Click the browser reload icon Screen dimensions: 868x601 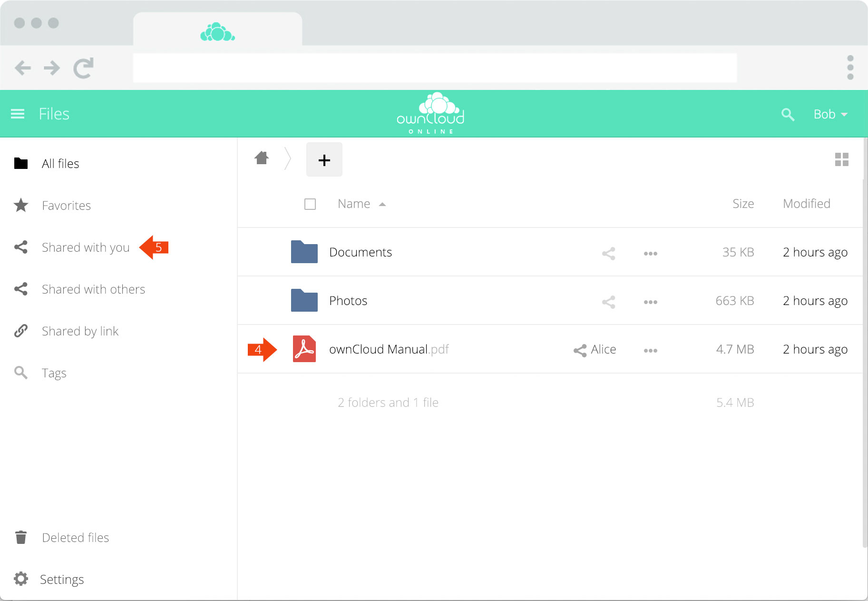pos(84,68)
